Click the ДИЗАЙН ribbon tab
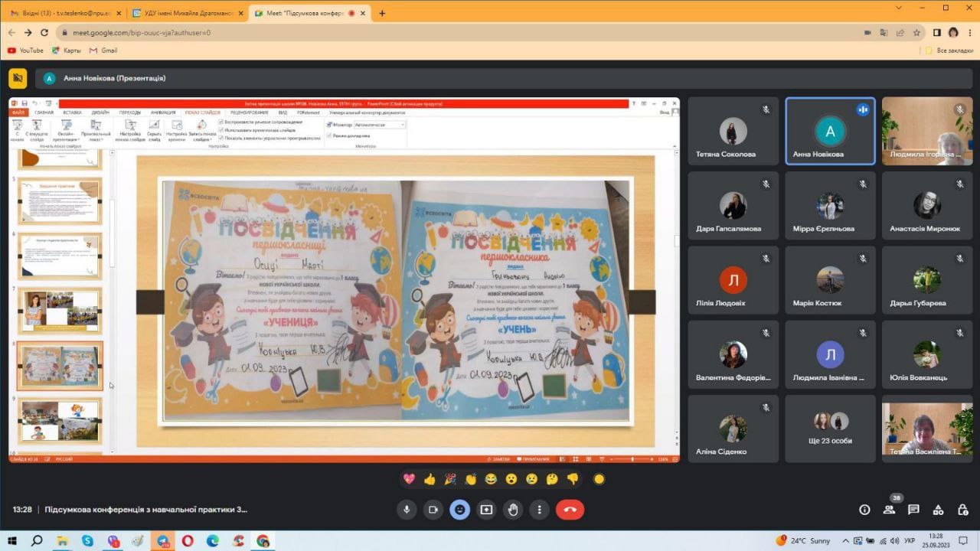Screen dimensions: 980x551 [100, 112]
